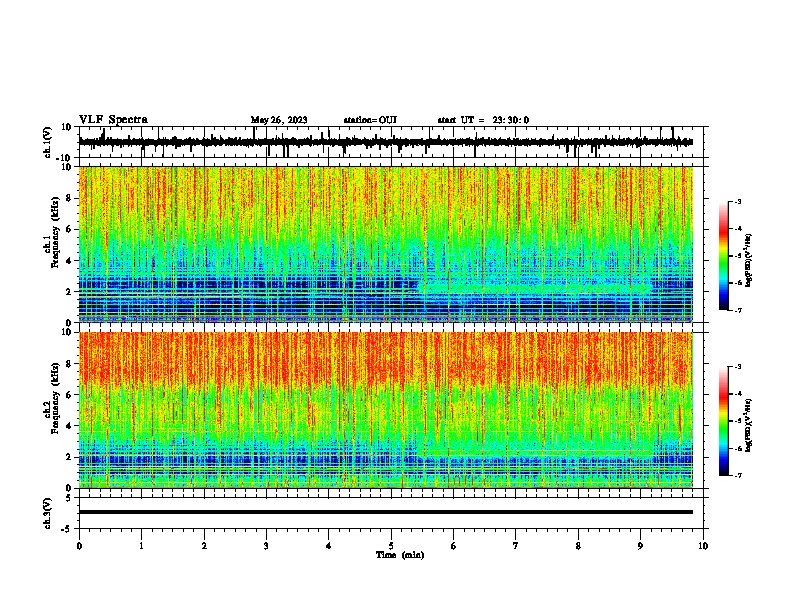Click the ch.1 spectrogram emission band near 2 kHz
The height and width of the screenshot is (612, 792).
(x=535, y=289)
